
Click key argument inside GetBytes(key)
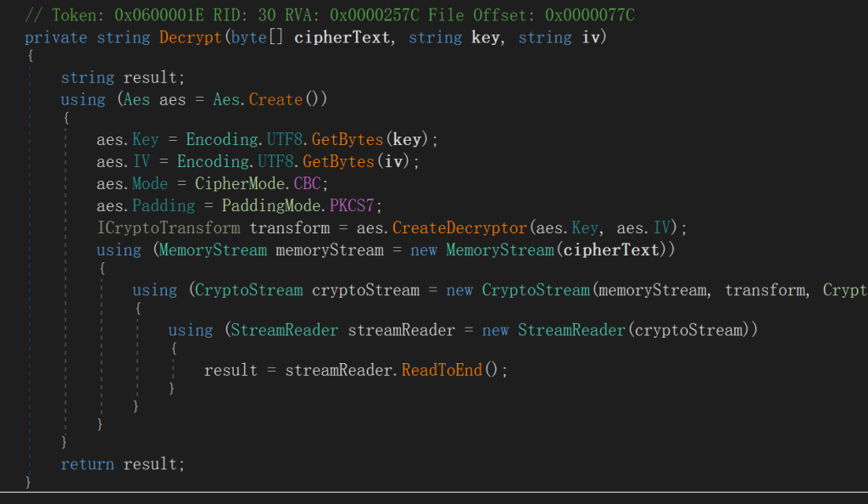click(407, 139)
